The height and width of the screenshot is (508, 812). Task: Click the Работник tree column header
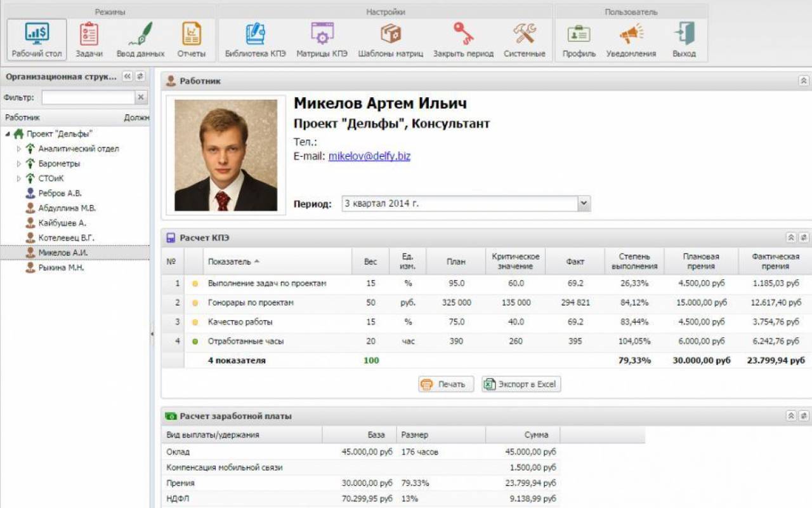tap(62, 117)
